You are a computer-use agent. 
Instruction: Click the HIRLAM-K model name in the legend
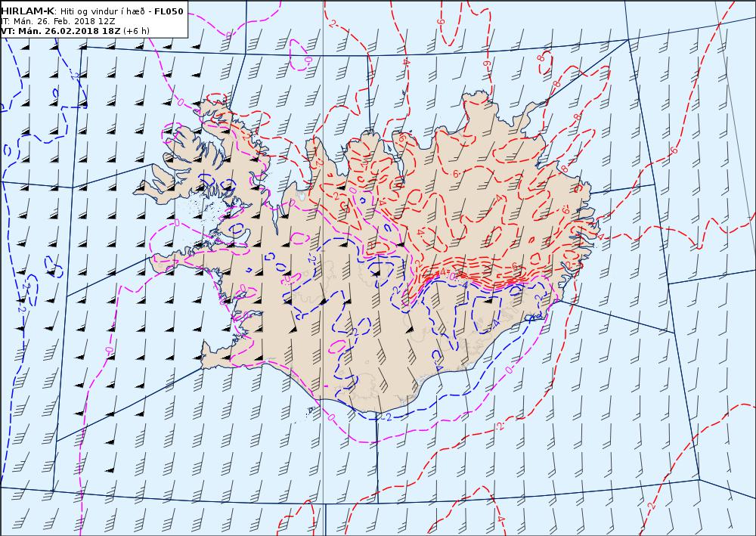tap(28, 11)
